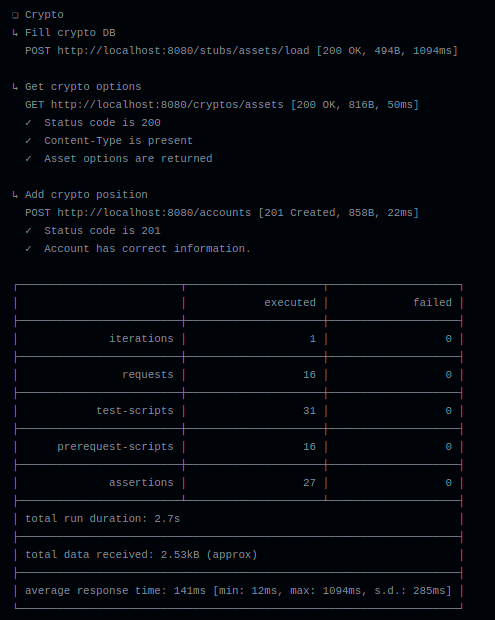Click the arrow icon before Get crypto options

pyautogui.click(x=15, y=86)
